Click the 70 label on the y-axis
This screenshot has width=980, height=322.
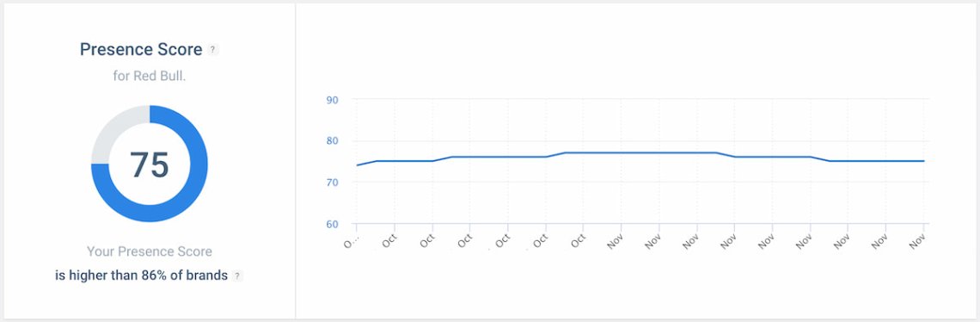point(332,183)
